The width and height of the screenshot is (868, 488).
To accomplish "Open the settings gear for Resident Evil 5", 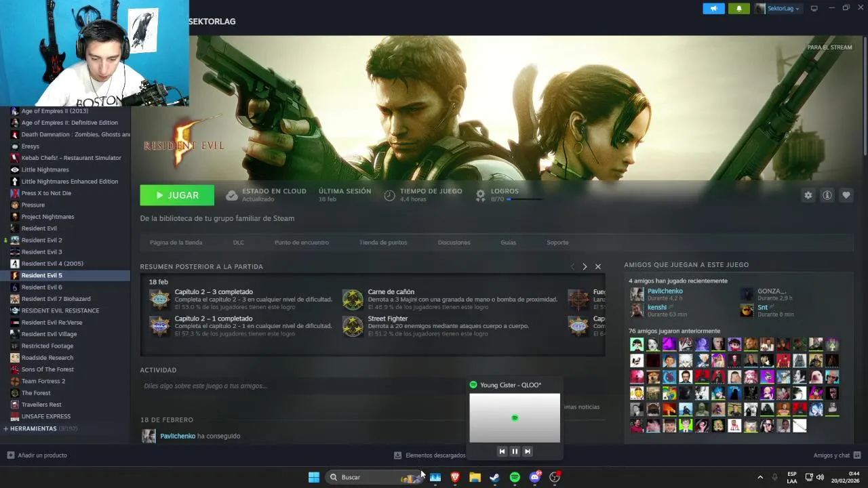I will [808, 195].
